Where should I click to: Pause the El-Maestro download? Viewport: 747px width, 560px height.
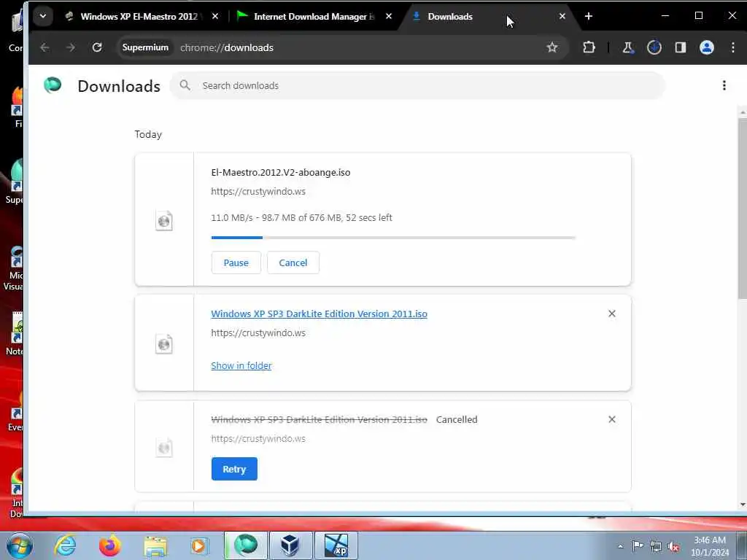click(236, 262)
